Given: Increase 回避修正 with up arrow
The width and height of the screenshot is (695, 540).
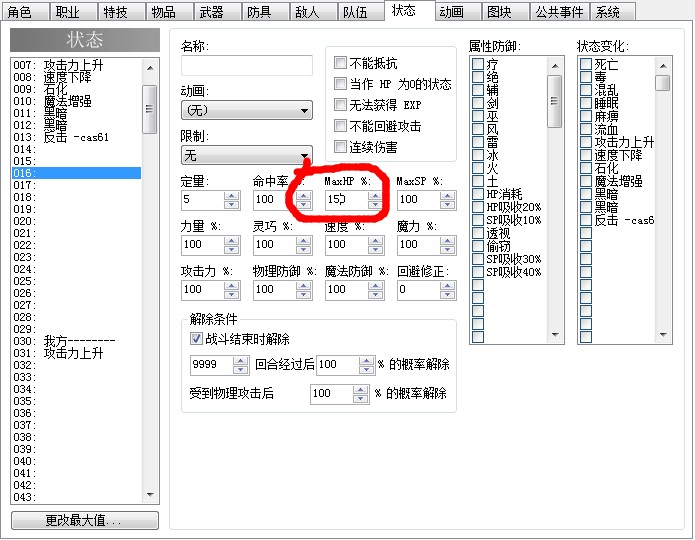Looking at the screenshot, I should click(x=447, y=286).
